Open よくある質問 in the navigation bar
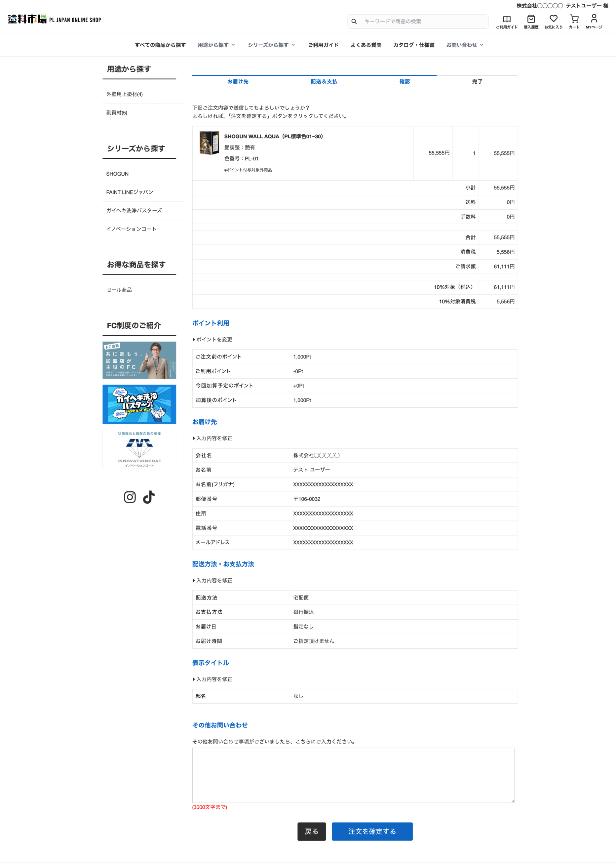This screenshot has width=616, height=863. tap(366, 45)
